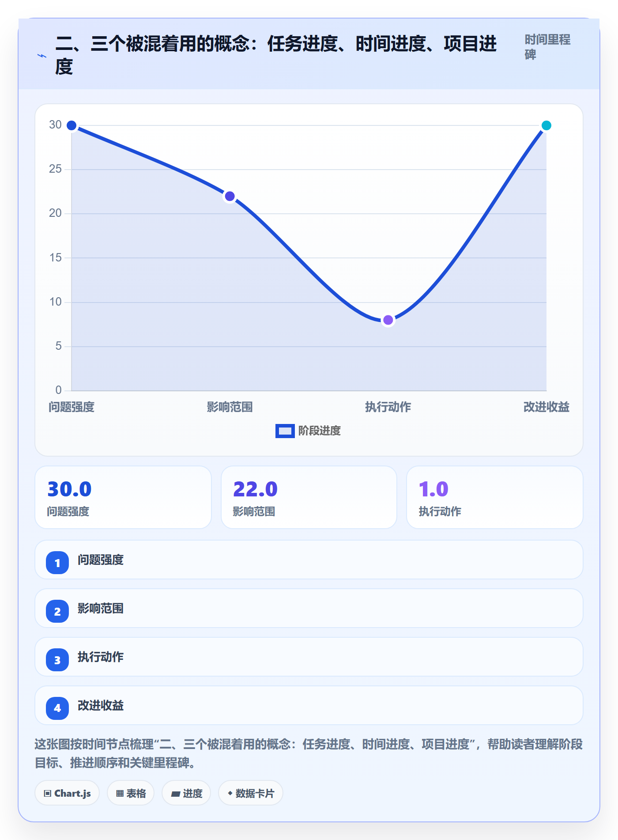Click the 影响范围 text in list row 2
The width and height of the screenshot is (618, 840).
[x=101, y=609]
